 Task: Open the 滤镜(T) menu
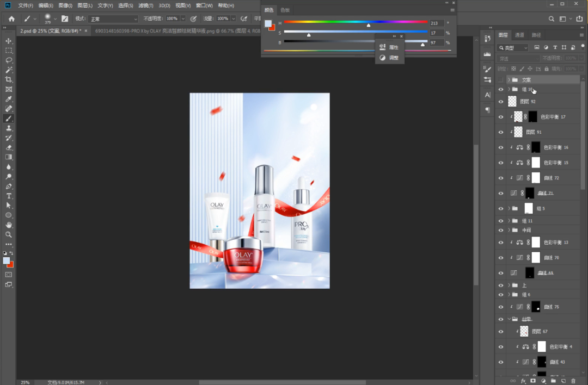tap(145, 5)
